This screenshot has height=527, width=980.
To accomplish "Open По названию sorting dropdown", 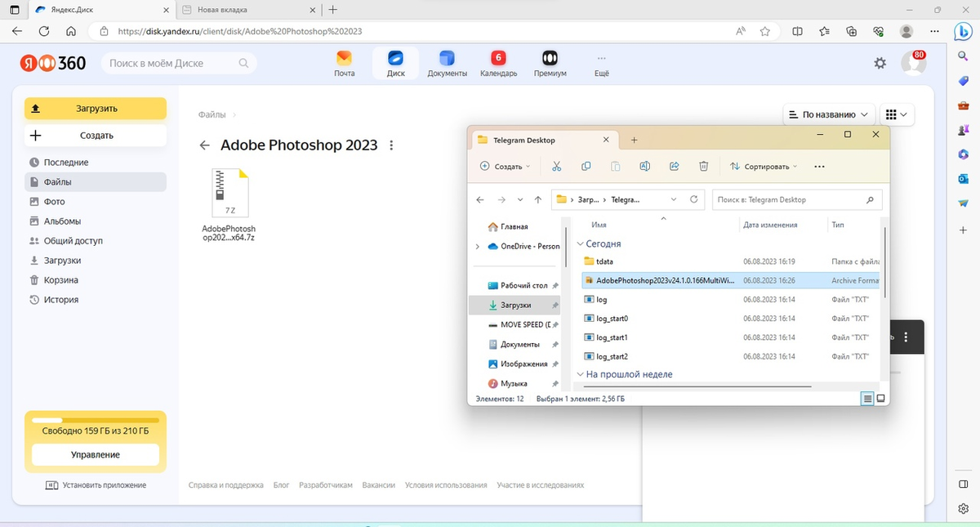I will [829, 114].
